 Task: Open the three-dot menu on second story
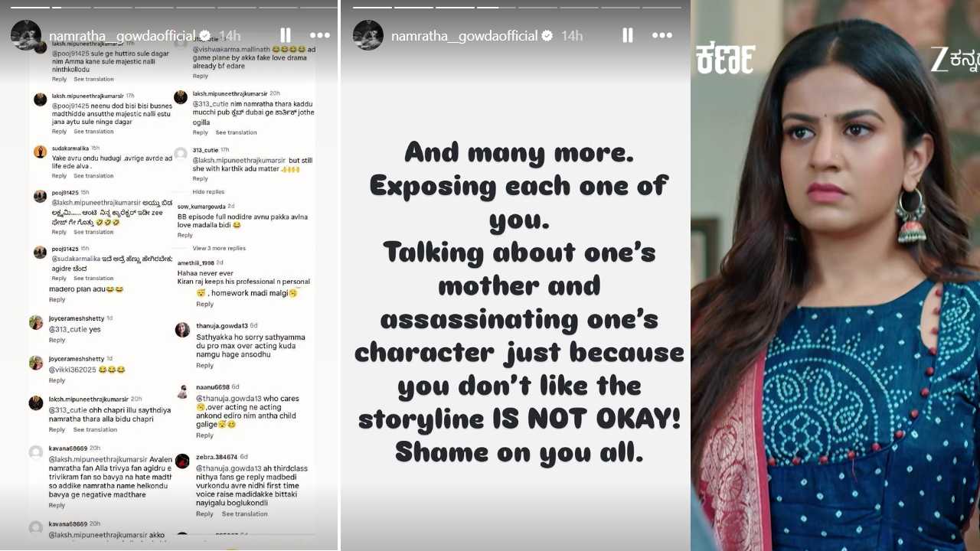click(x=662, y=35)
